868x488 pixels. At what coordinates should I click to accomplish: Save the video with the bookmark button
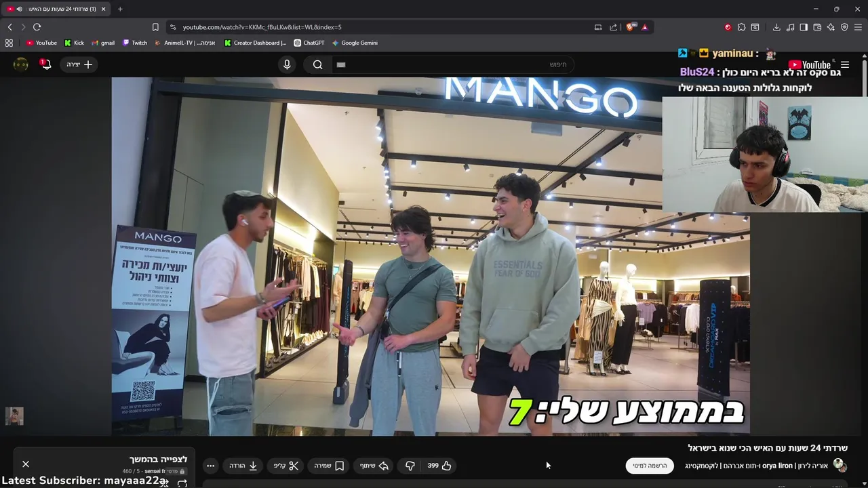[x=329, y=466]
